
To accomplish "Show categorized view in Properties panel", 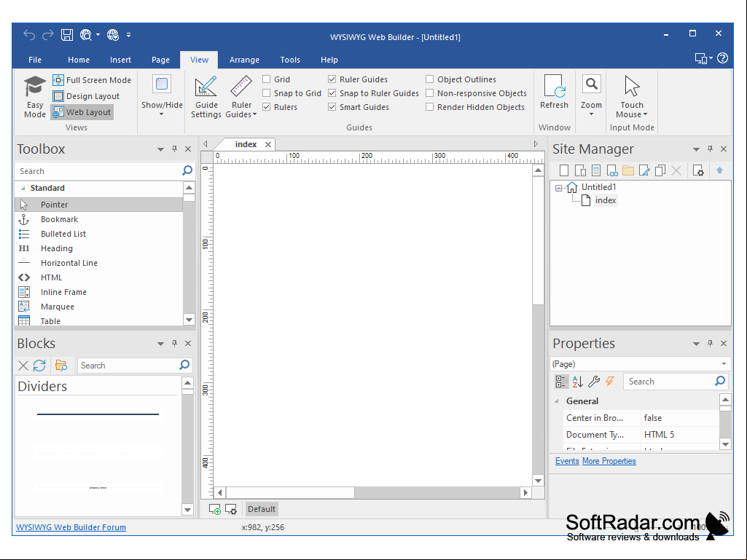I will point(562,382).
